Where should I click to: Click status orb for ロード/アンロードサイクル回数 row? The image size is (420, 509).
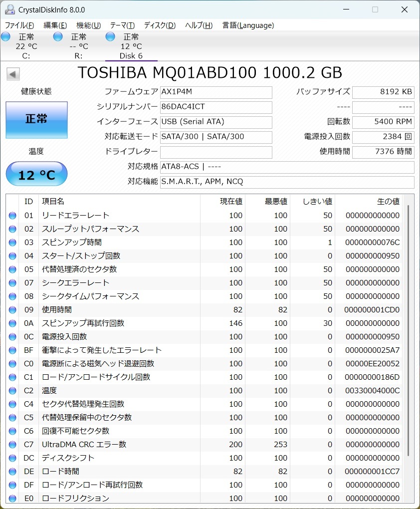(12, 377)
